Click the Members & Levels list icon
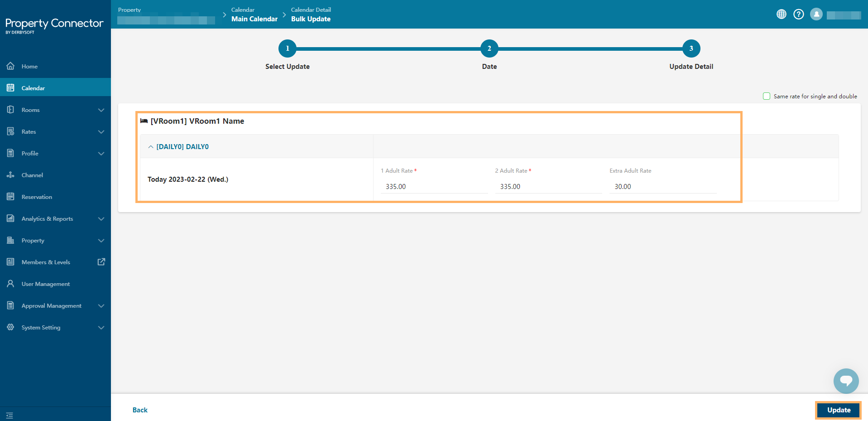 (10, 262)
